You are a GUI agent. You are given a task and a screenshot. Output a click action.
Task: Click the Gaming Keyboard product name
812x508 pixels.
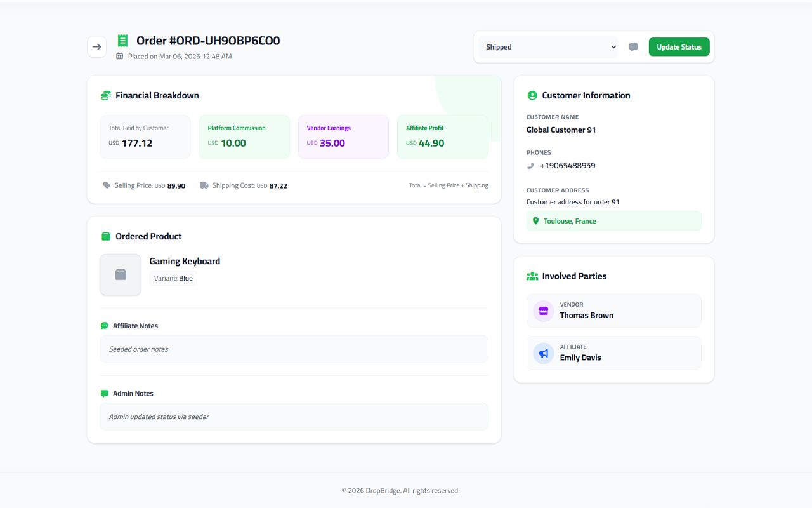click(x=185, y=261)
